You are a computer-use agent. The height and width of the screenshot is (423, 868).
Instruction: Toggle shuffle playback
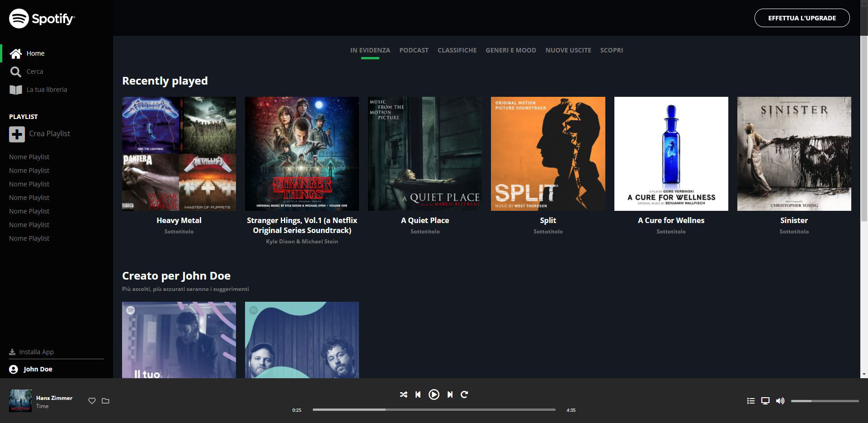tap(404, 394)
